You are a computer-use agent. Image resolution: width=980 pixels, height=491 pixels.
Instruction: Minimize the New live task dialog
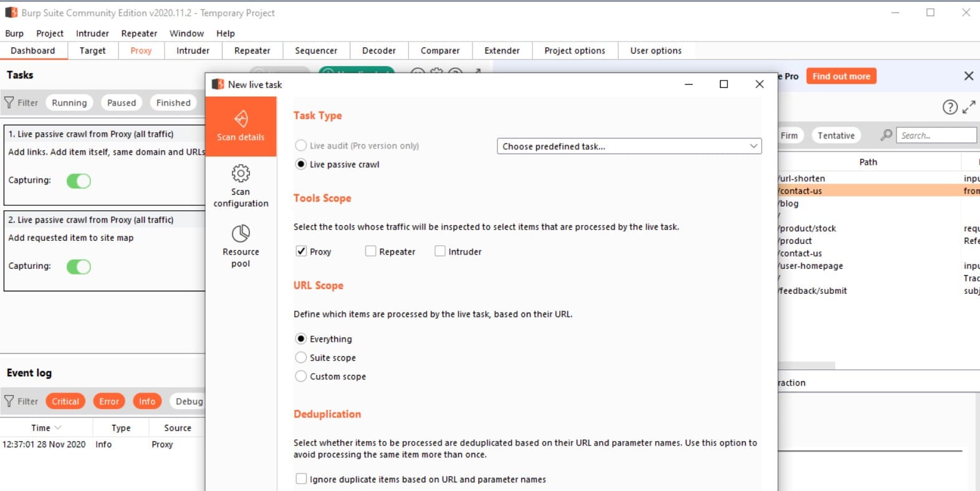[x=689, y=84]
